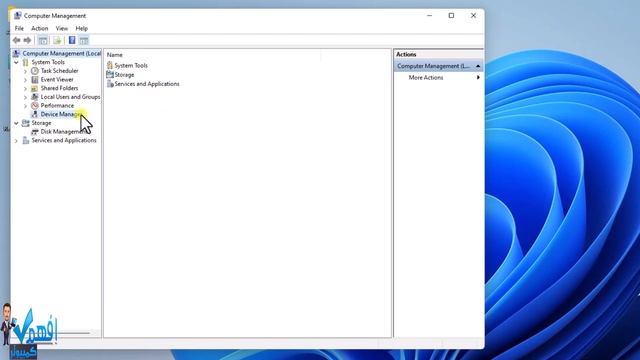Click the Local Users and Groups icon
The width and height of the screenshot is (640, 360).
coord(35,97)
